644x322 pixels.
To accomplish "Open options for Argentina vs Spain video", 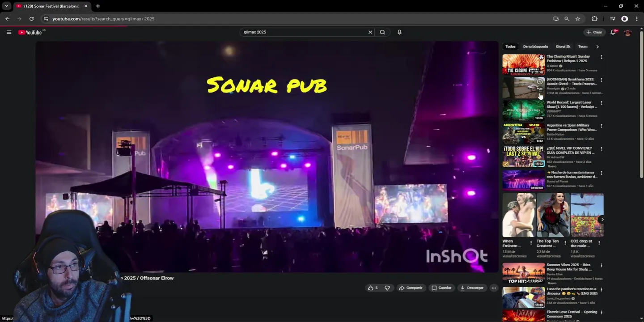I will point(602,126).
